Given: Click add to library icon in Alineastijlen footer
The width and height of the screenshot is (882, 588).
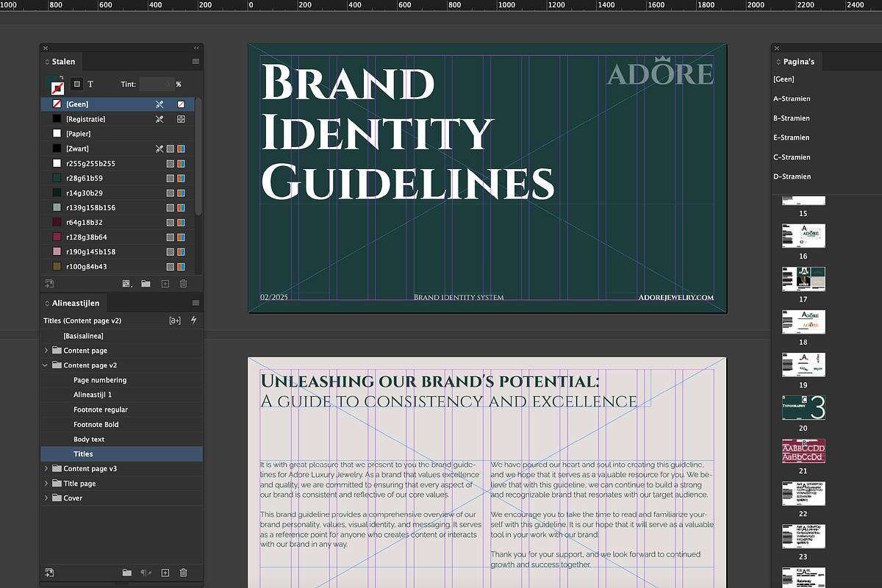Looking at the screenshot, I should tap(49, 573).
